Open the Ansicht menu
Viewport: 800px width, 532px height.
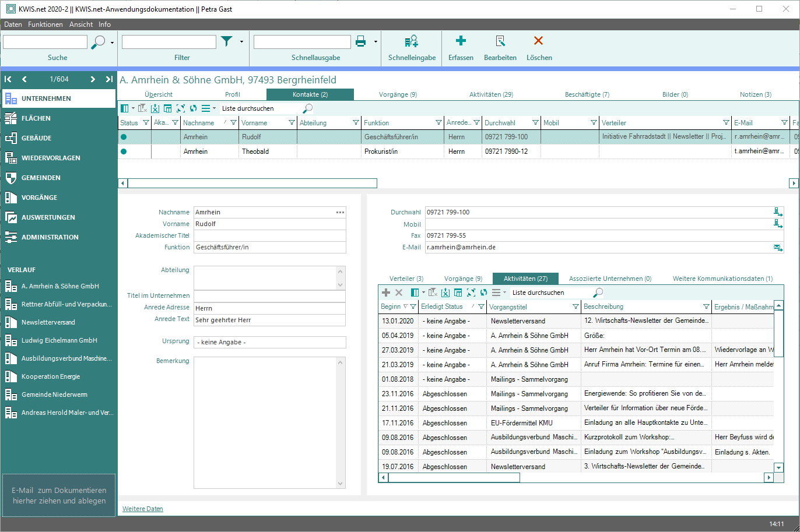tap(81, 24)
